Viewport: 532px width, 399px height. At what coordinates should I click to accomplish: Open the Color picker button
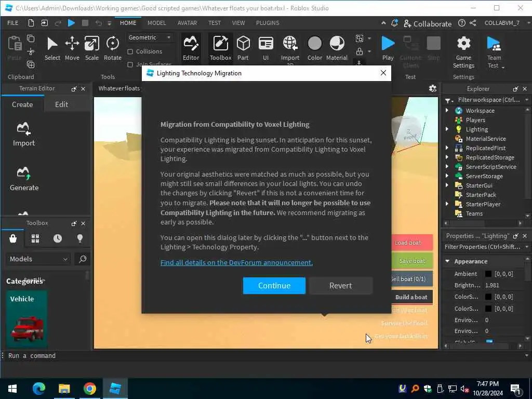pos(314,49)
